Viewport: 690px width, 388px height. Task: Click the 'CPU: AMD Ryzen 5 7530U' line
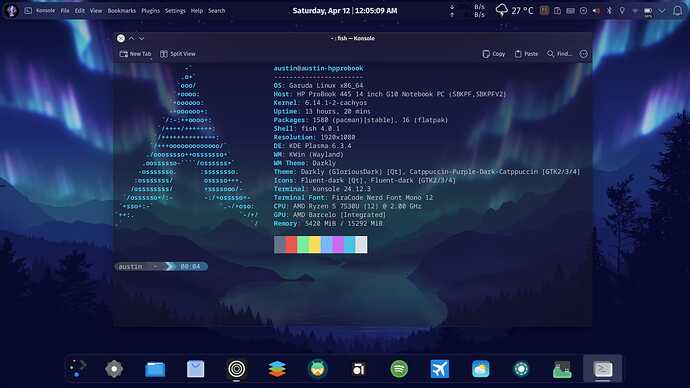click(x=347, y=206)
